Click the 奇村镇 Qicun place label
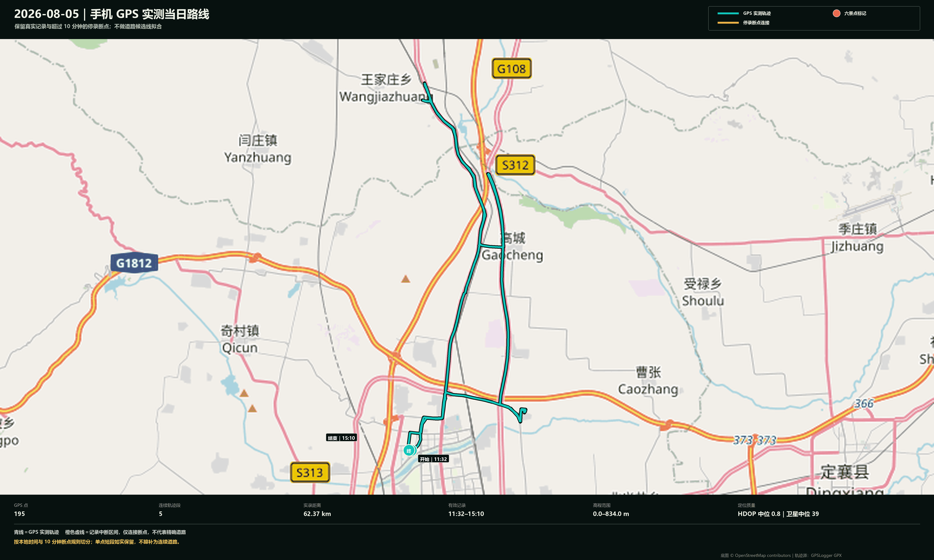The image size is (934, 560). point(240,339)
